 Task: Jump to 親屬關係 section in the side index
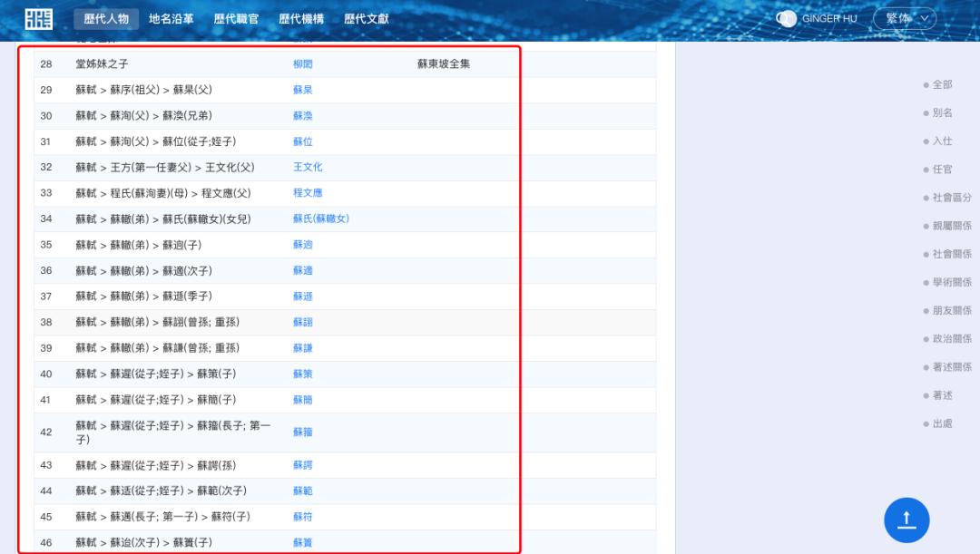tap(952, 226)
